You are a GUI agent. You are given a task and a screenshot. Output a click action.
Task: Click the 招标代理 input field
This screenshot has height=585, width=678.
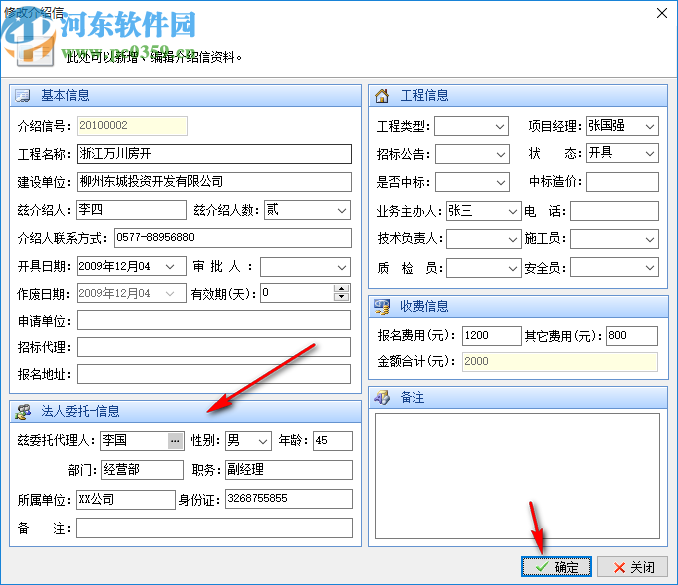(214, 347)
